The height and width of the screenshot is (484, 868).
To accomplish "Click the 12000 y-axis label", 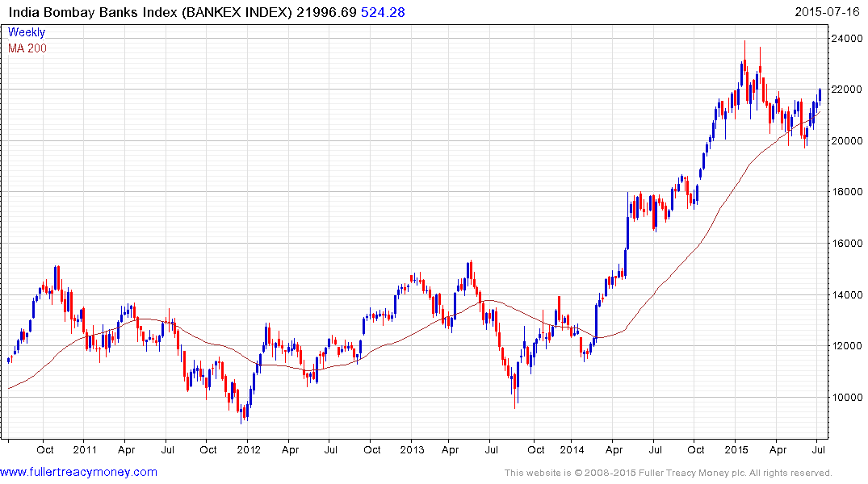I will point(846,346).
